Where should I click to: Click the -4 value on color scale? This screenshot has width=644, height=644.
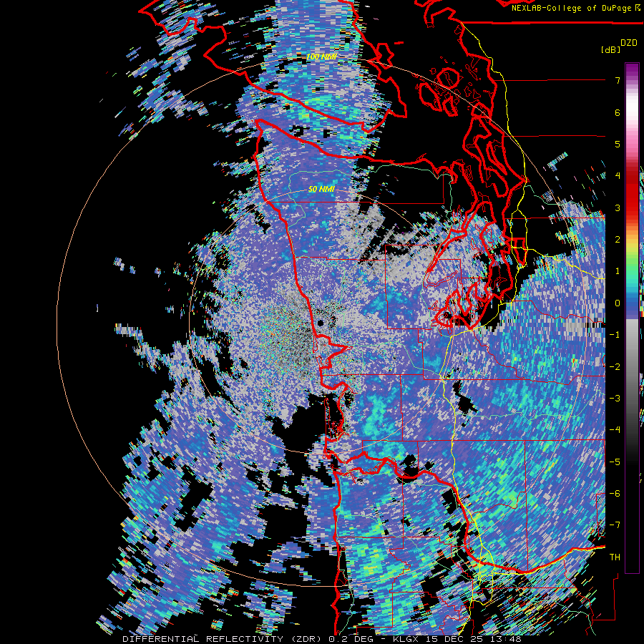click(615, 430)
